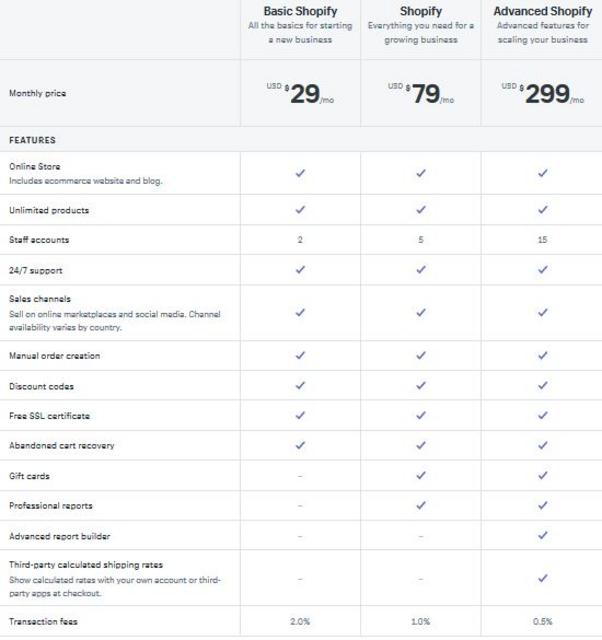Click Free SSL certificate checkmark in Shopify column

pos(421,416)
